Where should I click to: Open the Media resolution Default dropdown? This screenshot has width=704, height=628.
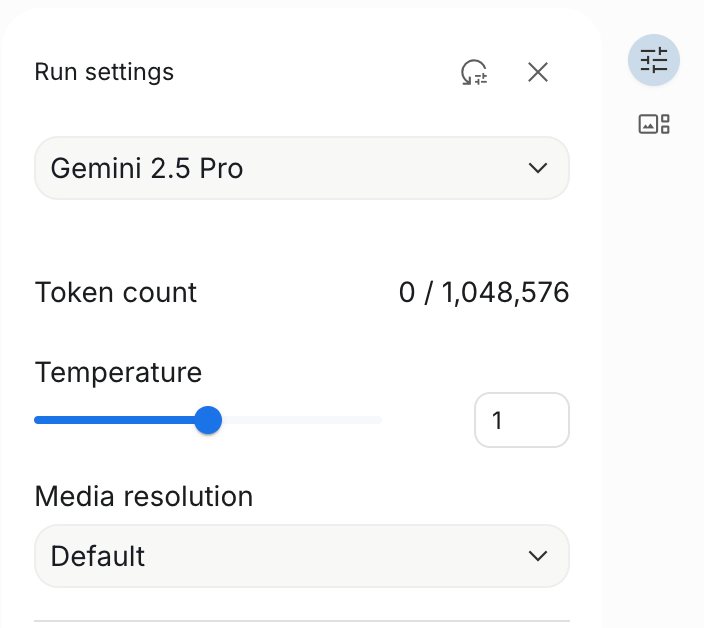click(x=302, y=556)
